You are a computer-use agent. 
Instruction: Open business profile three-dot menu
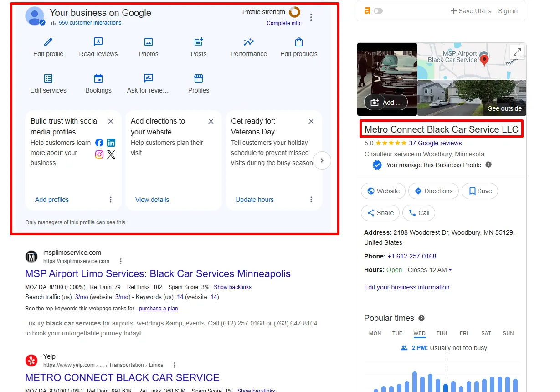coord(311,17)
